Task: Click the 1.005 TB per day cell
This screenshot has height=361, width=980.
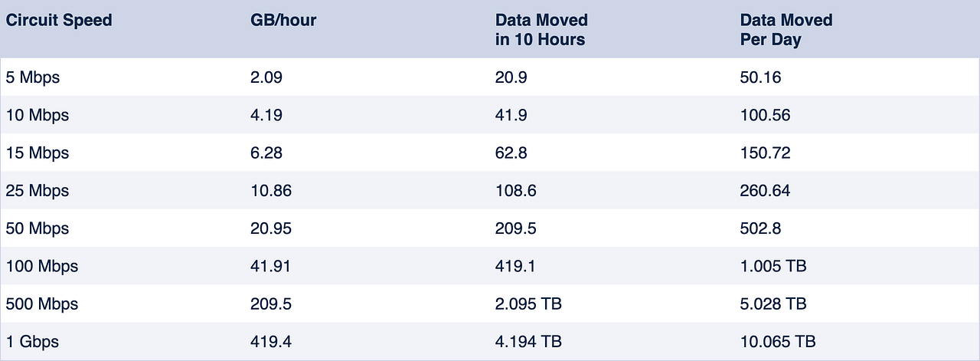Action: [773, 266]
